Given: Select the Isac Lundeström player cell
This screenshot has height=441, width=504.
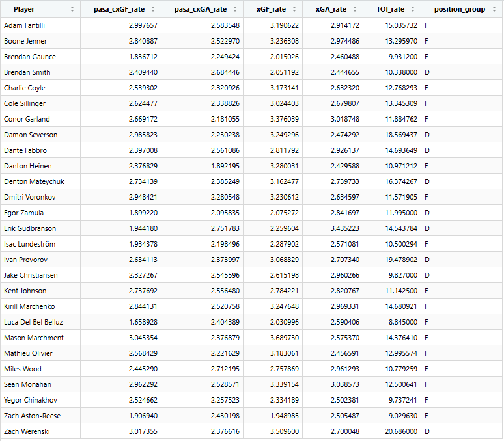Looking at the screenshot, I should click(40, 244).
